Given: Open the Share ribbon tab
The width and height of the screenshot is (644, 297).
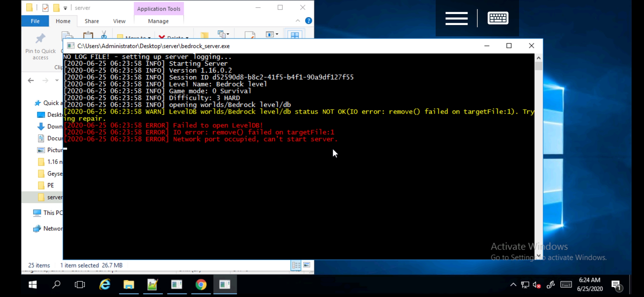Looking at the screenshot, I should (92, 21).
